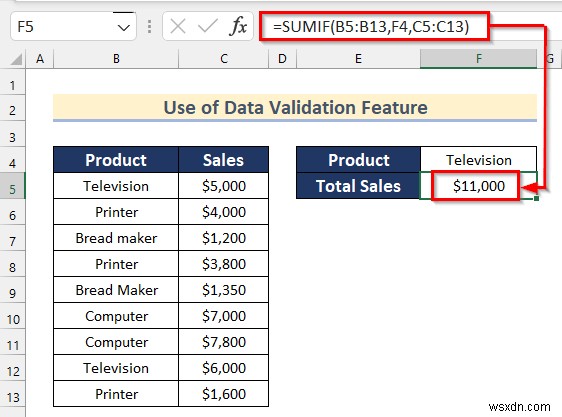Click the Cancel X icon in formula bar
This screenshot has width=562, height=417.
coord(178,27)
